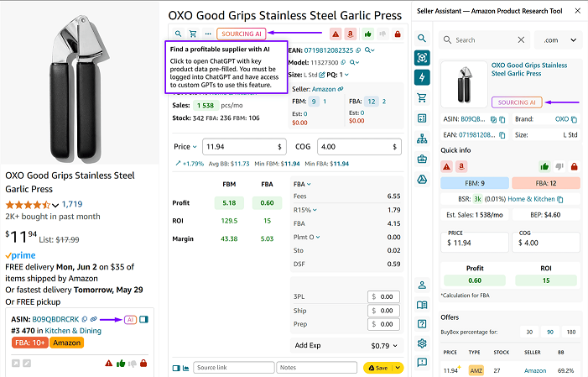Click the feedback chat icon in sidebar
Screen dimensions: 588x377
pos(422,363)
